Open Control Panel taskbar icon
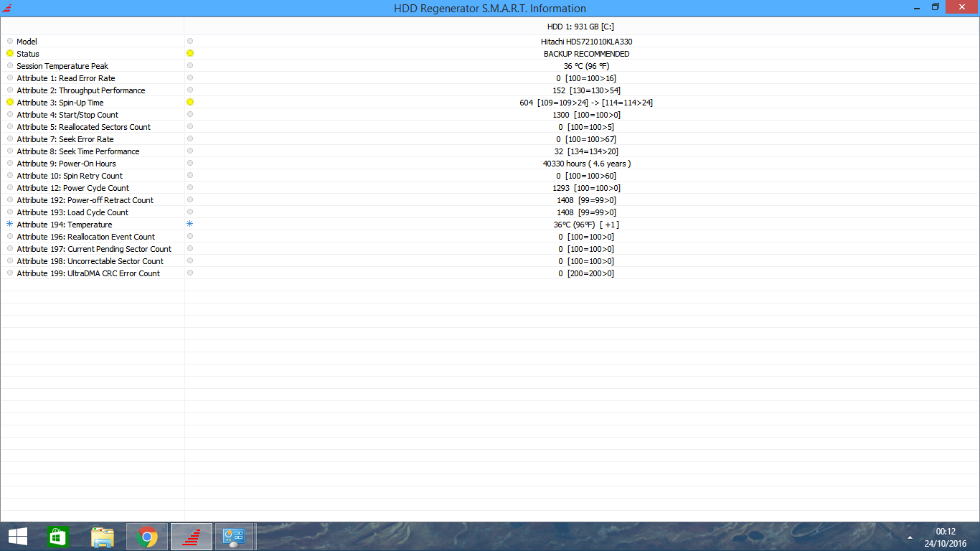Image resolution: width=980 pixels, height=551 pixels. tap(235, 537)
